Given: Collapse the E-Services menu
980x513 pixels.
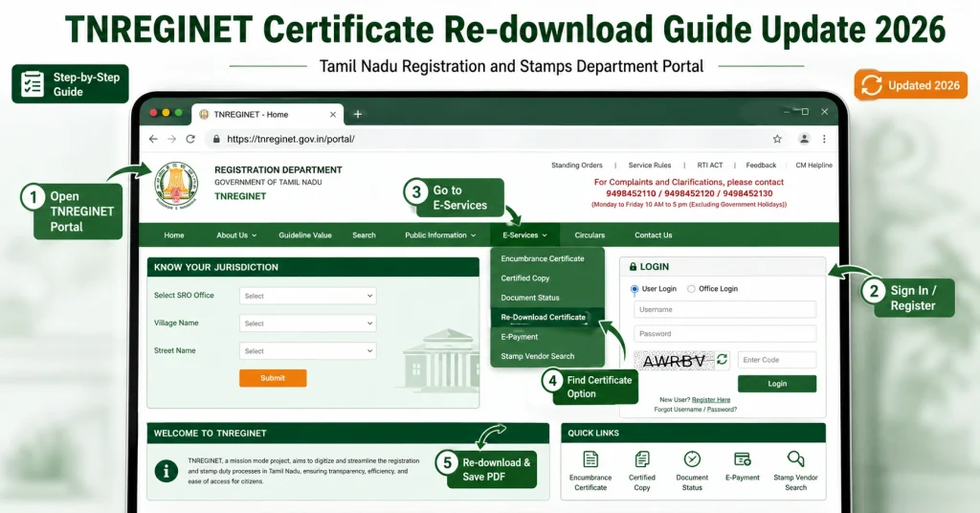Looking at the screenshot, I should tap(525, 234).
